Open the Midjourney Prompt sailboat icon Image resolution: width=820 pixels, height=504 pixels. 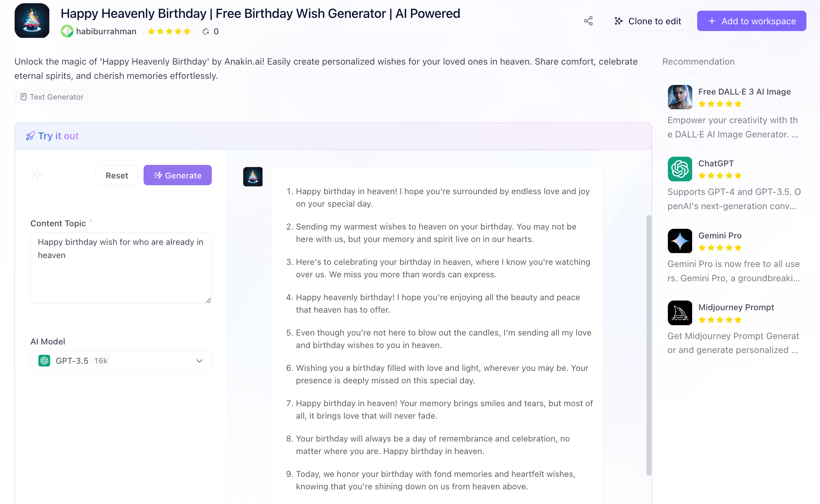tap(680, 313)
